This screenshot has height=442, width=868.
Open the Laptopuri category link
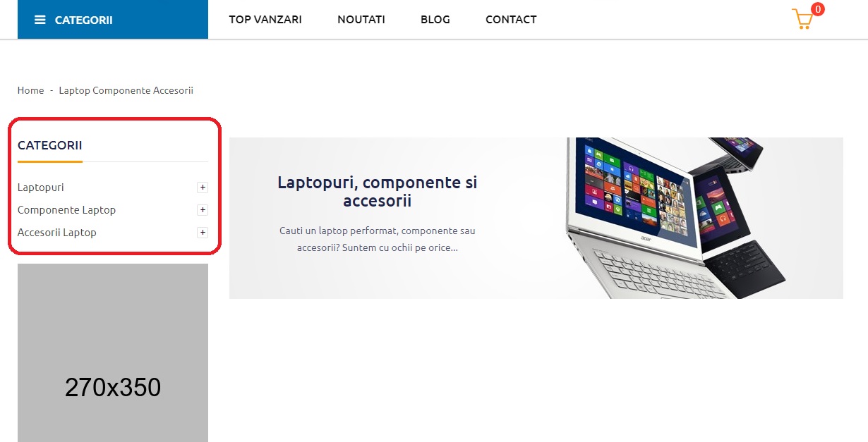(x=41, y=188)
